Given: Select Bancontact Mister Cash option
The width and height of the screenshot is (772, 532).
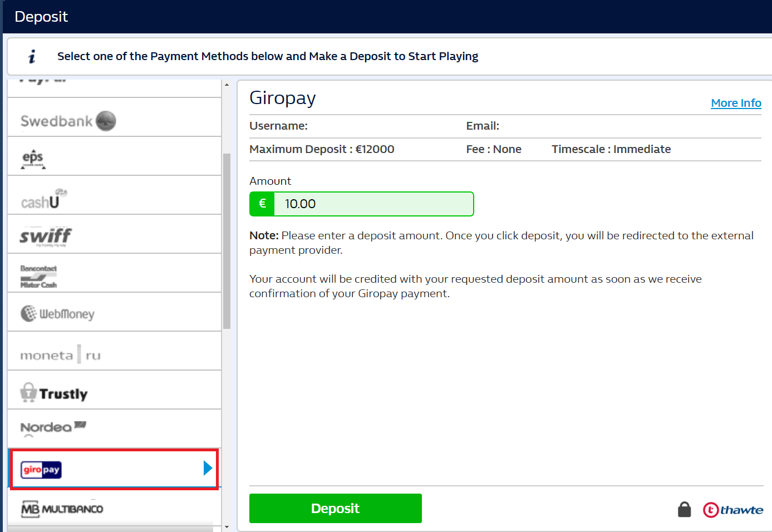Looking at the screenshot, I should [114, 273].
